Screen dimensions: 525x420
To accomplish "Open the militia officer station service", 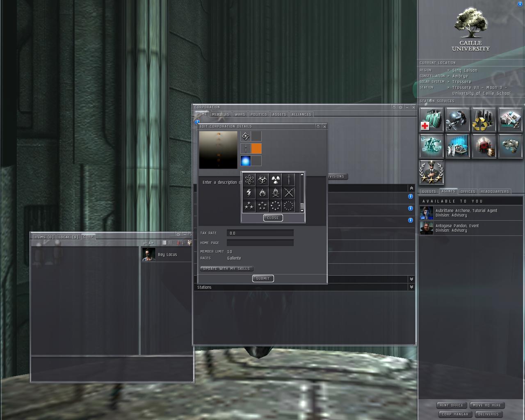I will (x=431, y=172).
